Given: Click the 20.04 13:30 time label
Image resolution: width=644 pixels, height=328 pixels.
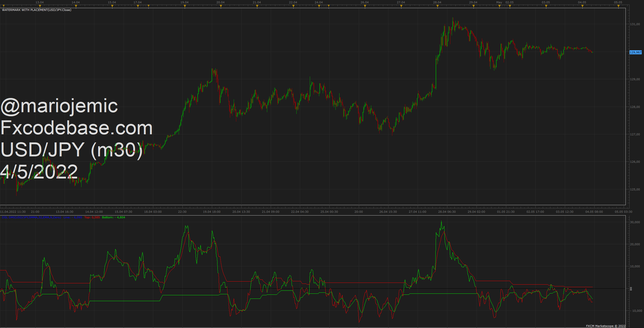Looking at the screenshot, I should pos(241,212).
